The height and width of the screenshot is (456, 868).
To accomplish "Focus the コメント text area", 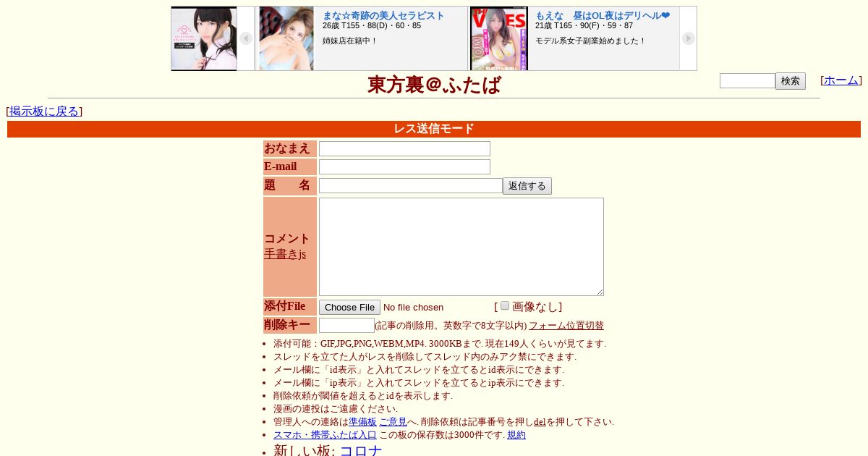I will (x=461, y=247).
